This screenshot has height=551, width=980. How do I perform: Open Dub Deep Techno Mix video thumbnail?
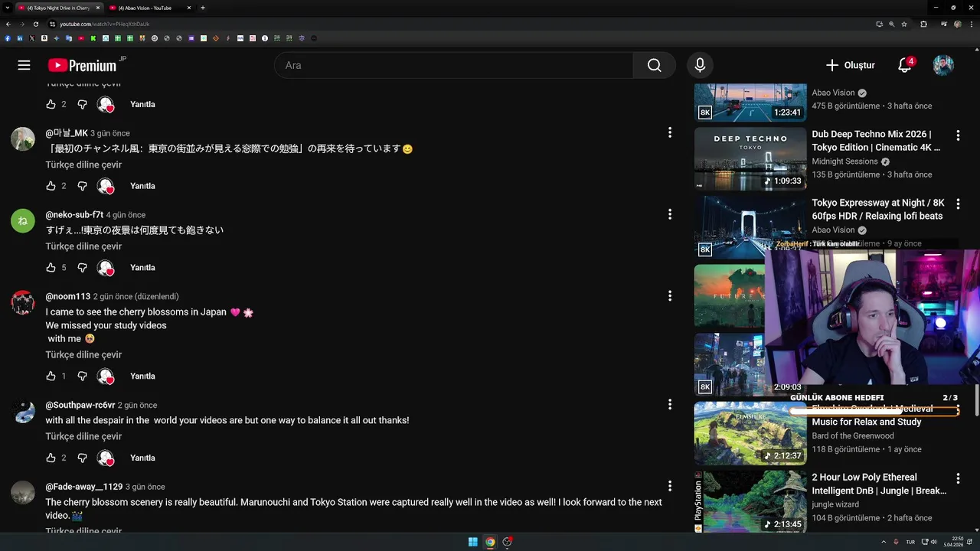click(x=750, y=158)
